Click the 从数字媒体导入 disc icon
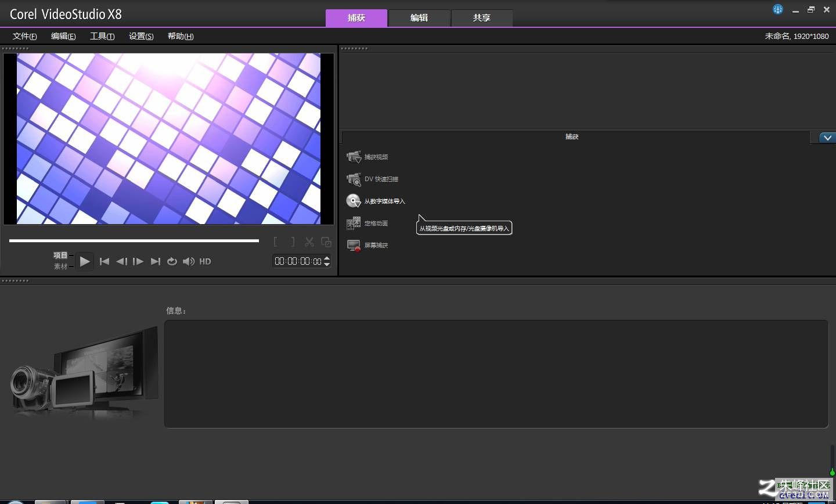 (354, 201)
